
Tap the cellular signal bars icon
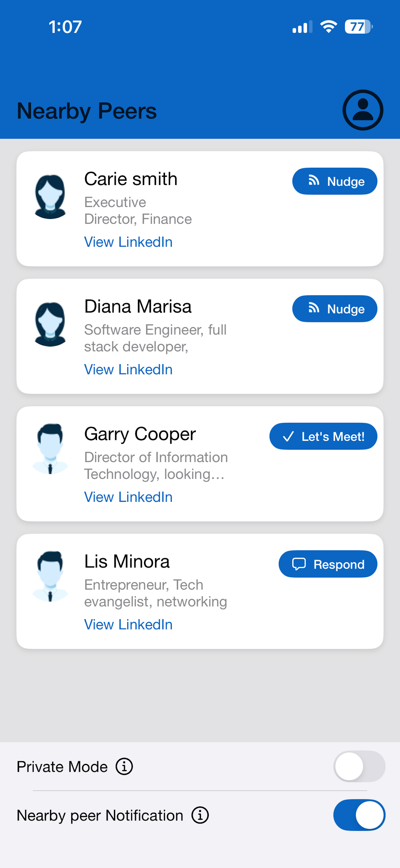pyautogui.click(x=302, y=27)
